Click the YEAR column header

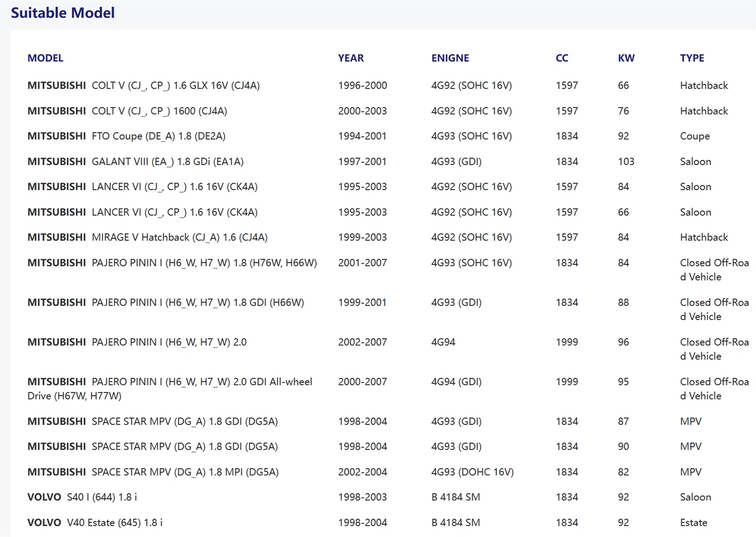[351, 58]
